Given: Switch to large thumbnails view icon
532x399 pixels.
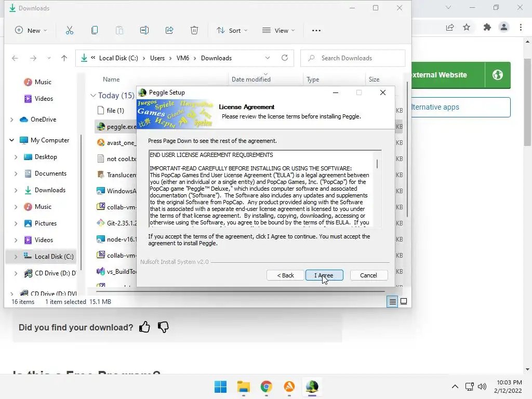Looking at the screenshot, I should pyautogui.click(x=404, y=301).
